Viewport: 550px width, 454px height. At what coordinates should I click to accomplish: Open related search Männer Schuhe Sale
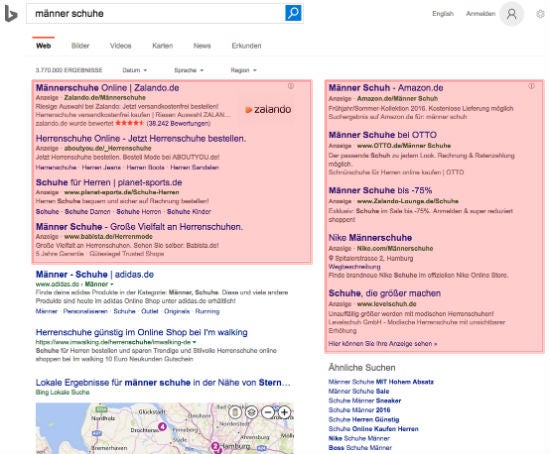[x=359, y=391]
